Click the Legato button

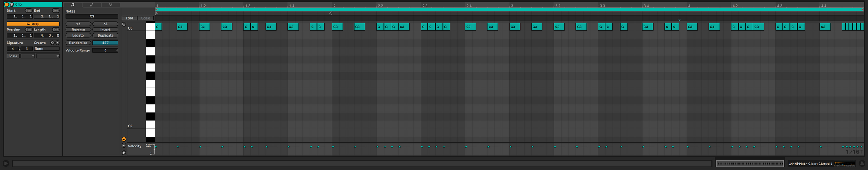[78, 35]
